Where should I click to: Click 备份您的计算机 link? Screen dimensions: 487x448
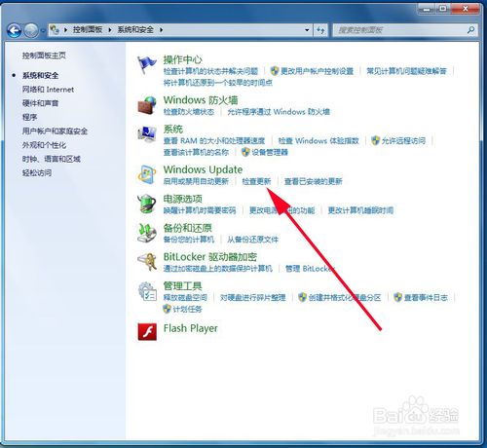click(189, 240)
